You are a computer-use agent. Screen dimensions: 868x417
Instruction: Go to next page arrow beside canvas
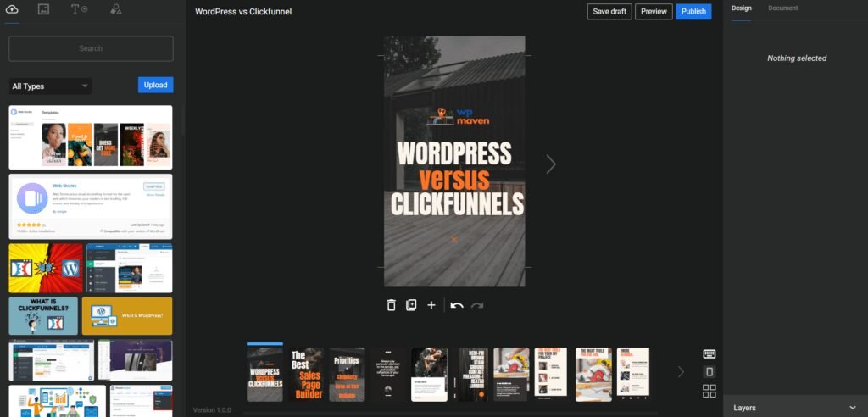click(x=551, y=164)
